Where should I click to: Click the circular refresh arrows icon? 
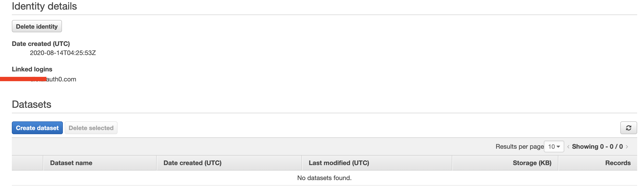629,128
